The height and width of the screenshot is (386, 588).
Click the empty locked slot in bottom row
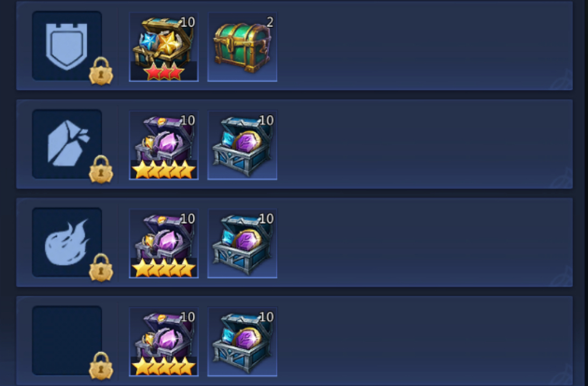pyautogui.click(x=67, y=340)
